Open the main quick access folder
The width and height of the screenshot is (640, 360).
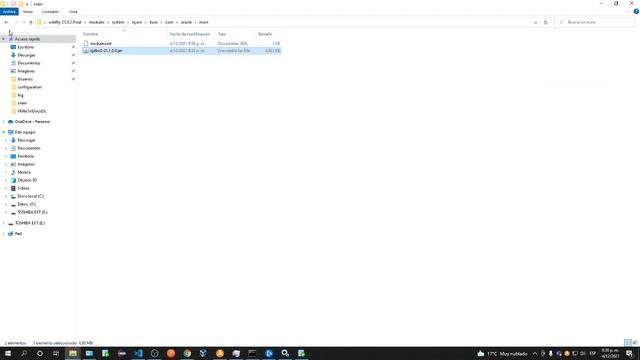click(22, 103)
